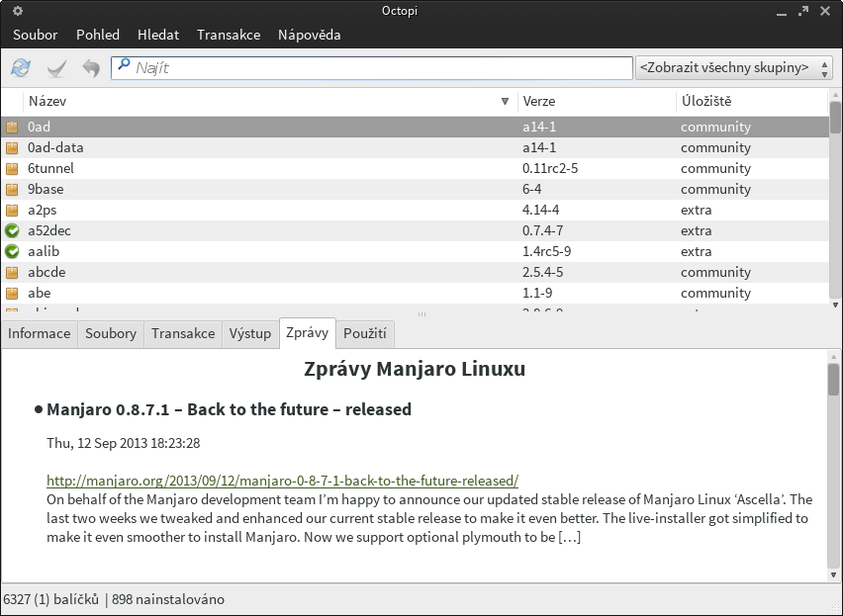Select the 0ad-data package name

click(55, 147)
